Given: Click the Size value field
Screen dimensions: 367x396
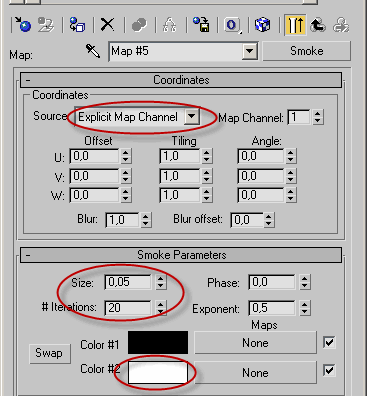Looking at the screenshot, I should click(x=128, y=282).
